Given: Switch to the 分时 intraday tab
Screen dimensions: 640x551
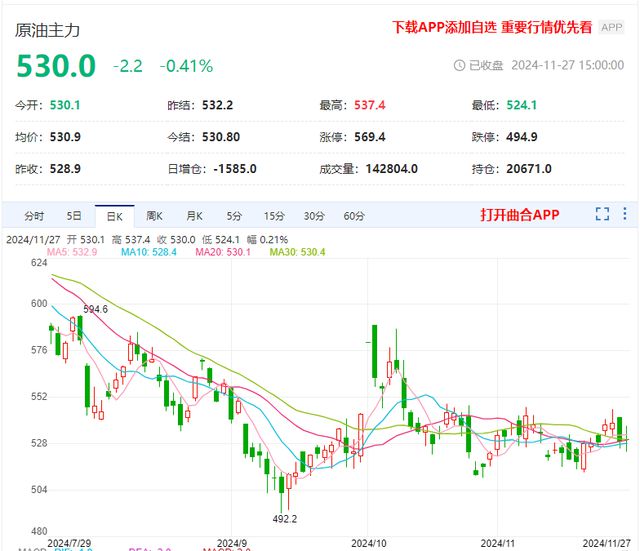Looking at the screenshot, I should [x=34, y=216].
